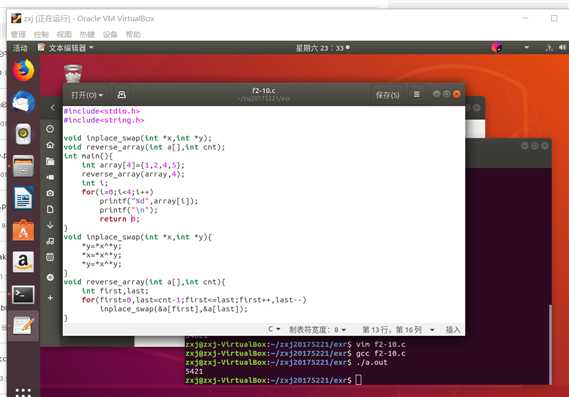The width and height of the screenshot is (569, 397).
Task: Launch LibreOffice Writer from the dock
Action: (x=23, y=198)
